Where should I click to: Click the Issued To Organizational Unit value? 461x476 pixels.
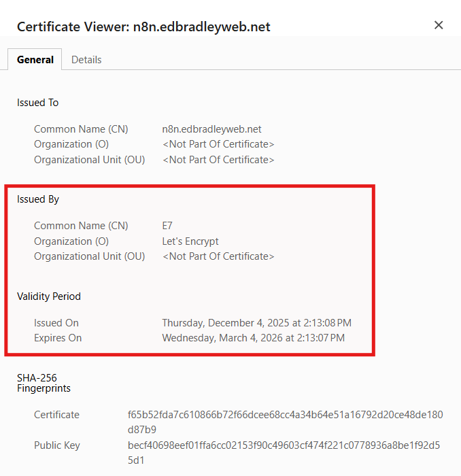218,160
